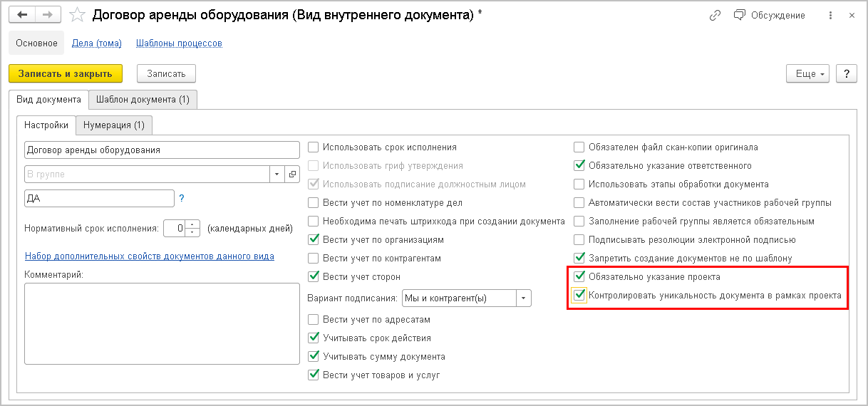Switch to the Шаблон документа (1) tab
The width and height of the screenshot is (868, 406).
pyautogui.click(x=143, y=100)
